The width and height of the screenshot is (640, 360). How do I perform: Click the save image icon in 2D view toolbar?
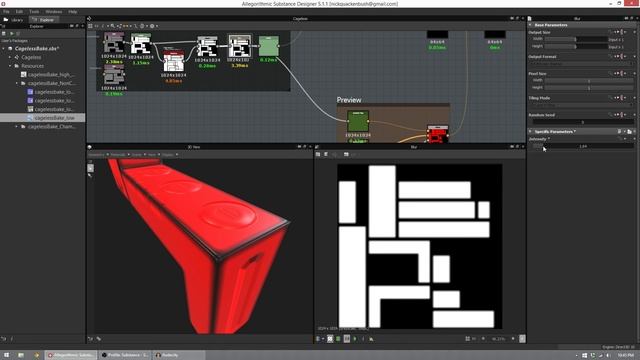click(x=318, y=154)
